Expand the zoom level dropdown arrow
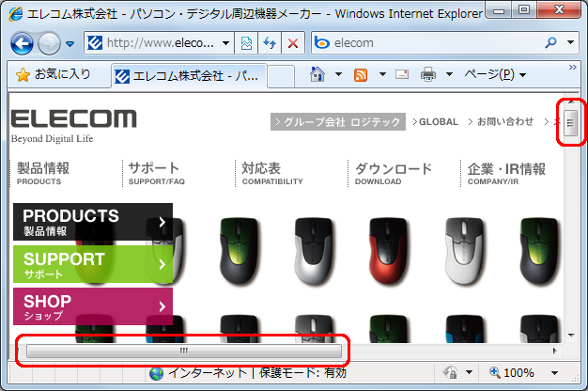 tap(554, 372)
